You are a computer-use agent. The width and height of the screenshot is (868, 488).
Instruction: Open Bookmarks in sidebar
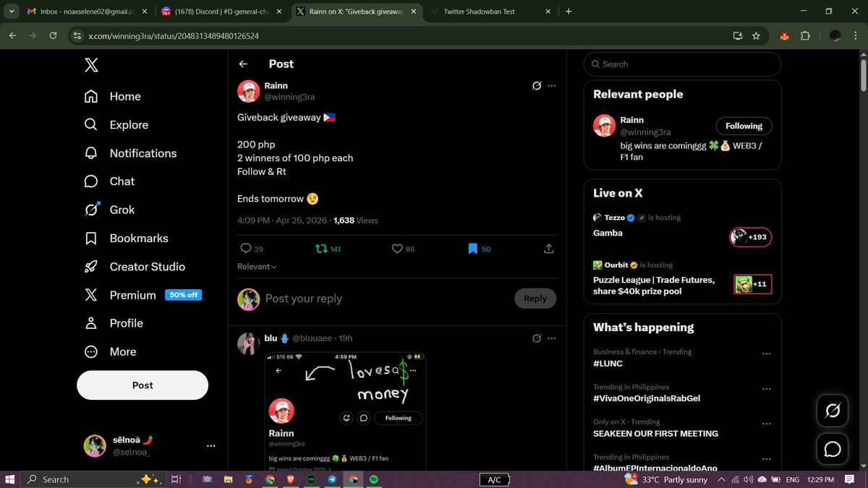(x=126, y=238)
